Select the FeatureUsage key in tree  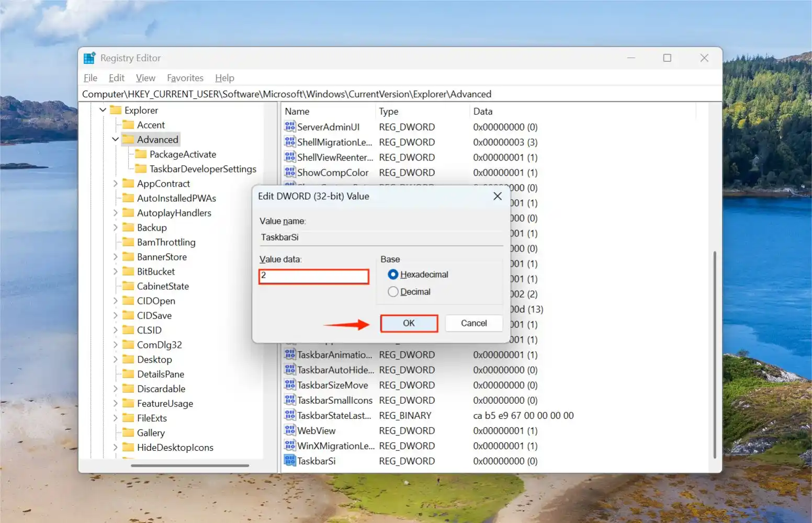pos(165,403)
